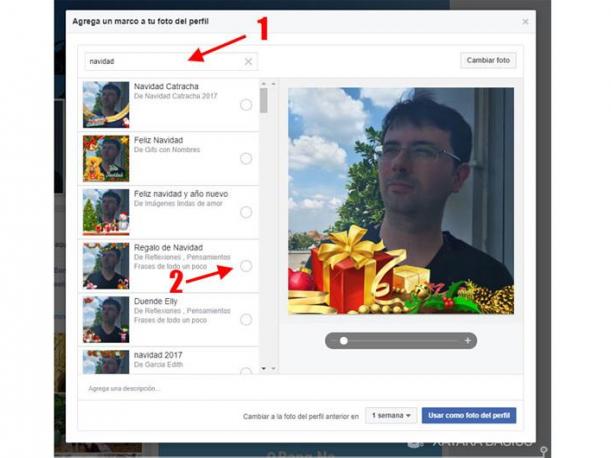Close the profile frame dialog

[526, 21]
